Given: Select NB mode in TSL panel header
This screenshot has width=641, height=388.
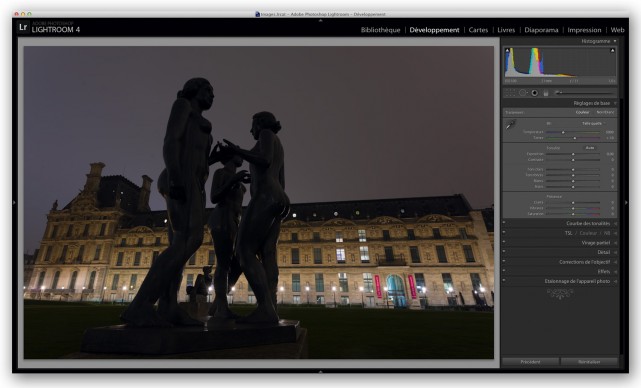Looking at the screenshot, I should click(x=607, y=233).
